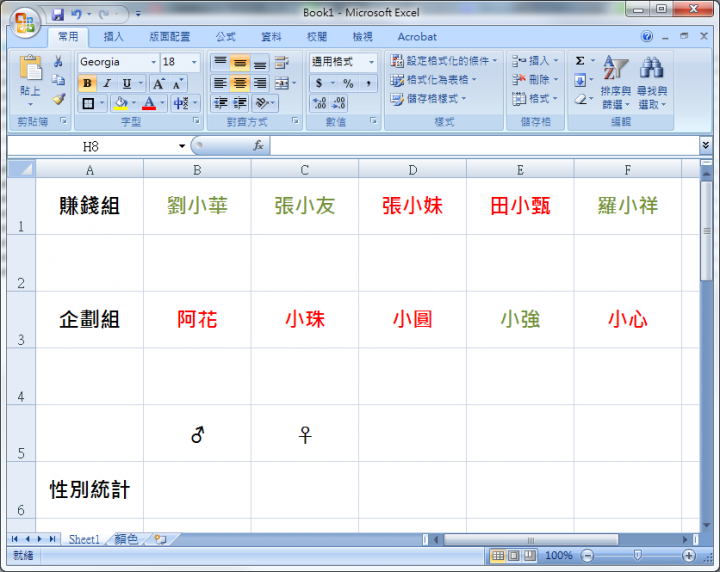Open Conditional Formatting menu
Image resolution: width=720 pixels, height=572 pixels.
pyautogui.click(x=443, y=61)
